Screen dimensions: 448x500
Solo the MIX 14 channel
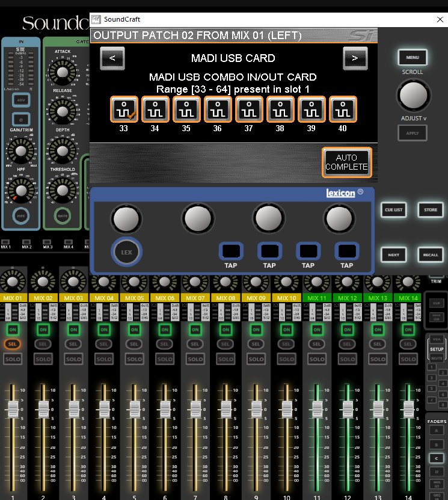[408, 359]
